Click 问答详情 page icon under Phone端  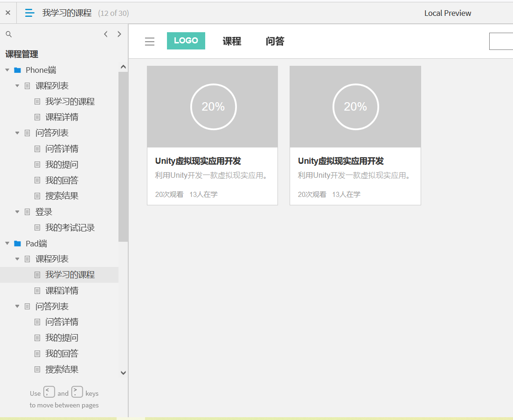click(37, 149)
